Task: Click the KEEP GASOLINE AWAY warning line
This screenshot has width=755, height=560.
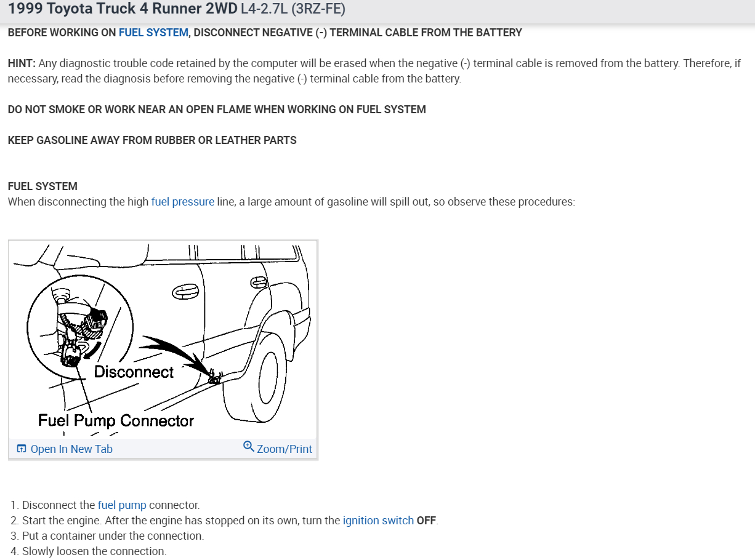Action: click(x=152, y=140)
